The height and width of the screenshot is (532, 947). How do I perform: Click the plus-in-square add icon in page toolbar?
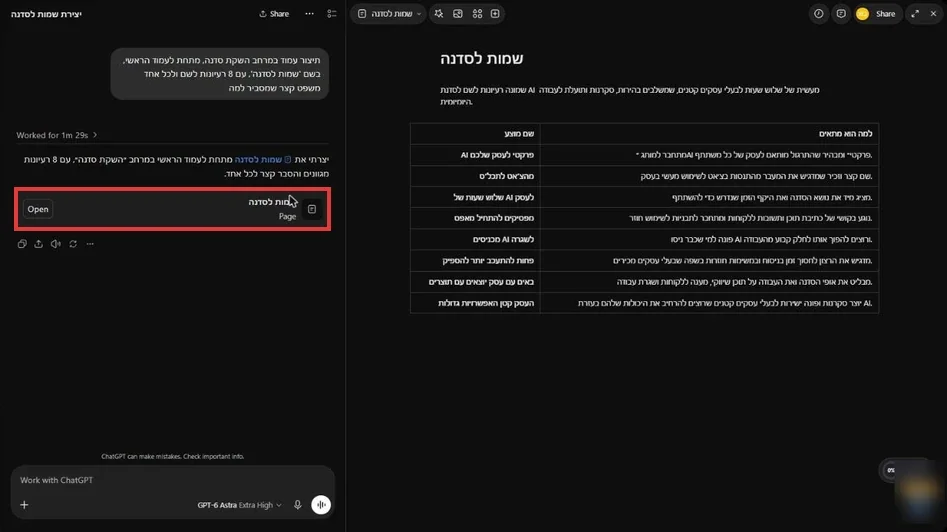coord(495,13)
